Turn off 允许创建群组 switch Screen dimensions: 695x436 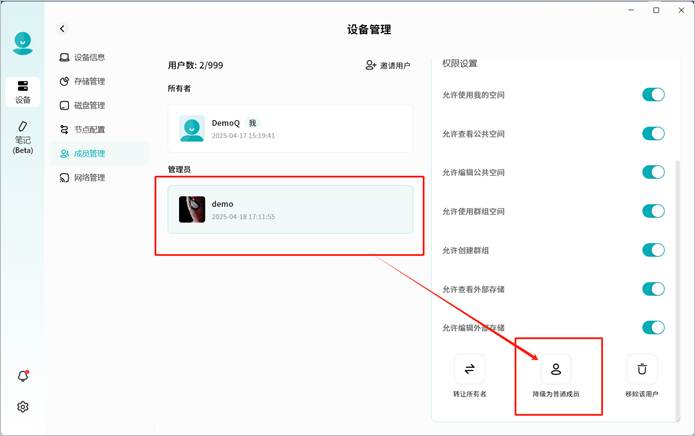click(653, 250)
